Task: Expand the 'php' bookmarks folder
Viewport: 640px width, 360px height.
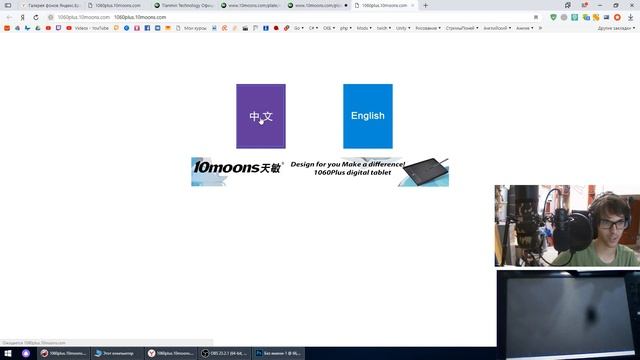Action: (x=346, y=28)
